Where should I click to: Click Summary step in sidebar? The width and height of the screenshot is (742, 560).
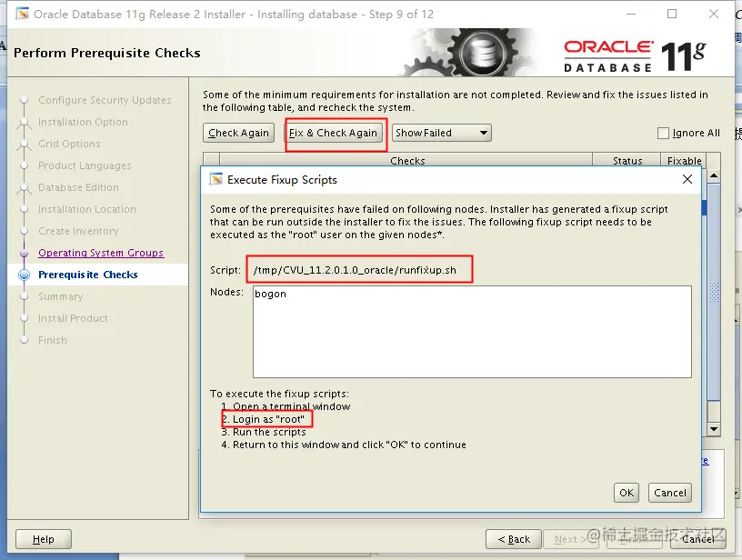(x=61, y=296)
